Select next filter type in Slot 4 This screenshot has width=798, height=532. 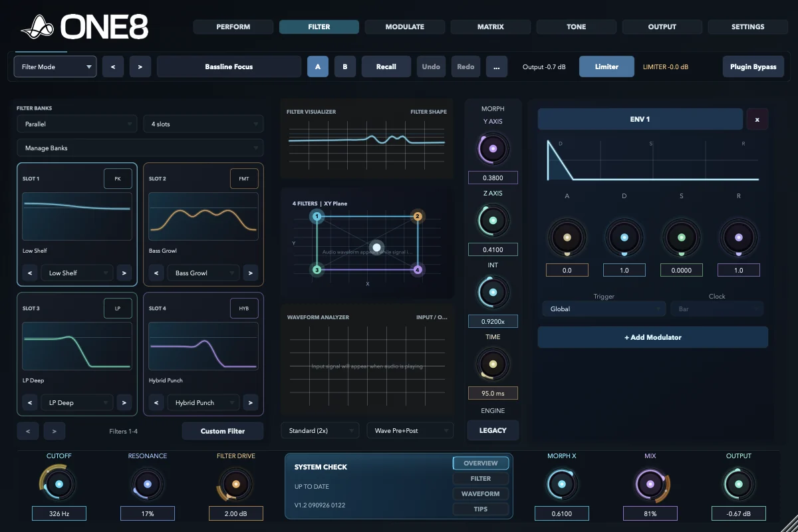251,402
